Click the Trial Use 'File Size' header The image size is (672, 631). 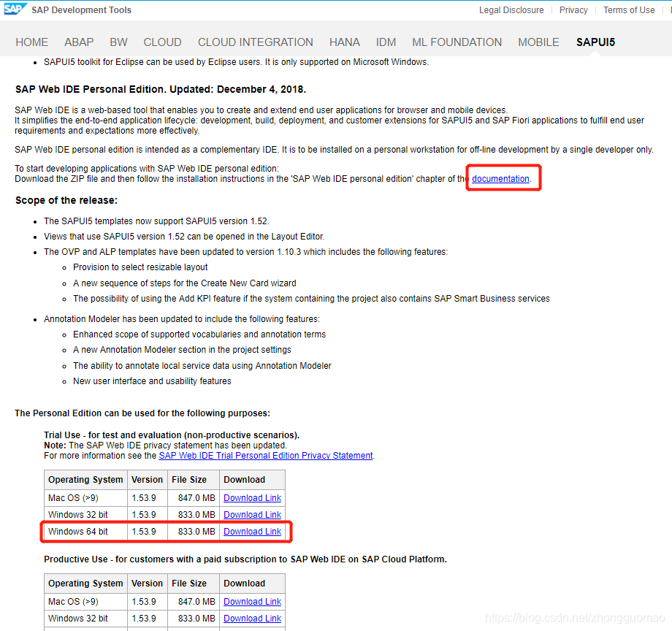coord(194,480)
